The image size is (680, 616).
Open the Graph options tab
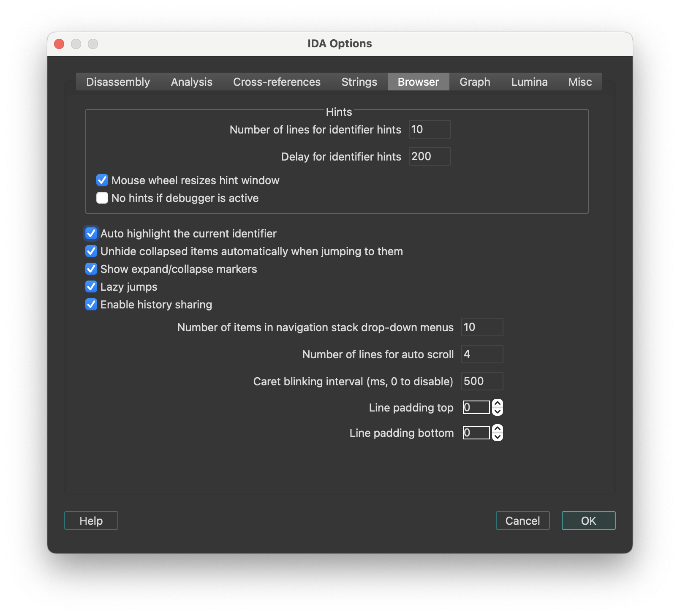474,82
